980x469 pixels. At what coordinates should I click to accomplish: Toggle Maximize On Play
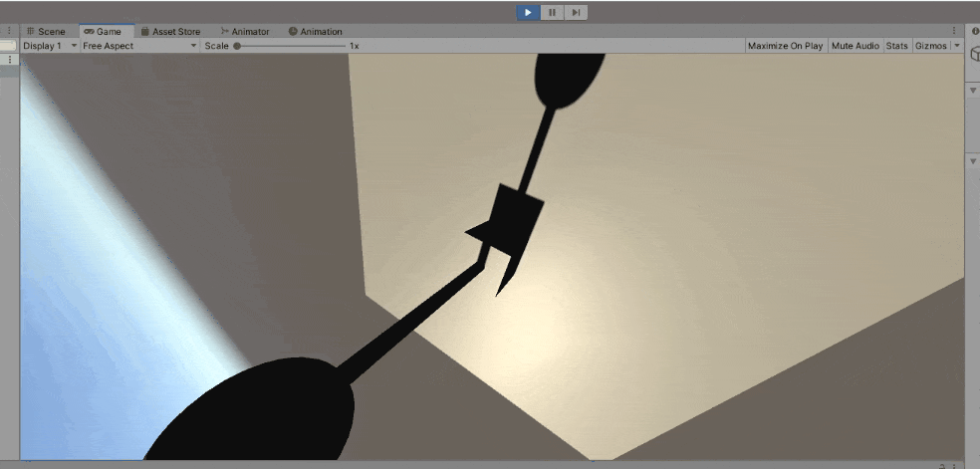(x=785, y=46)
